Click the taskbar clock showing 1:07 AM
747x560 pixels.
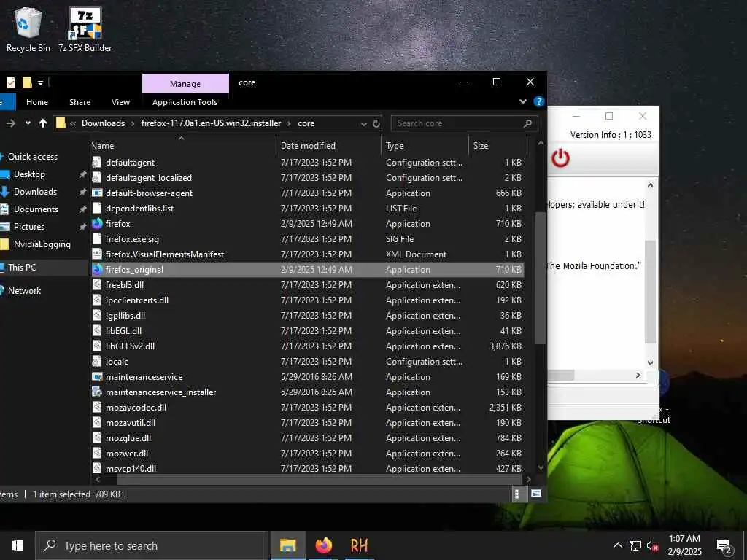pos(684,545)
